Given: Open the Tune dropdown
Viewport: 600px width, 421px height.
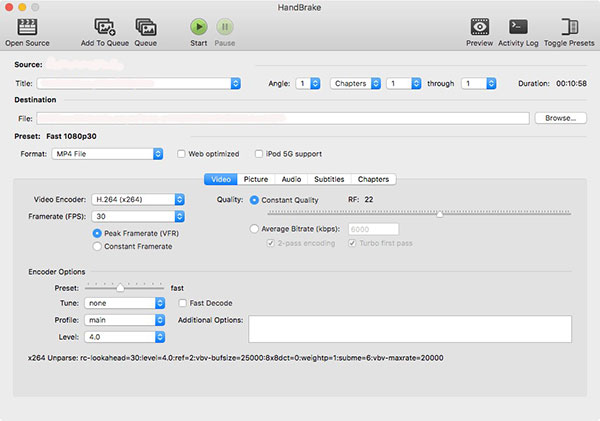Looking at the screenshot, I should pos(125,303).
